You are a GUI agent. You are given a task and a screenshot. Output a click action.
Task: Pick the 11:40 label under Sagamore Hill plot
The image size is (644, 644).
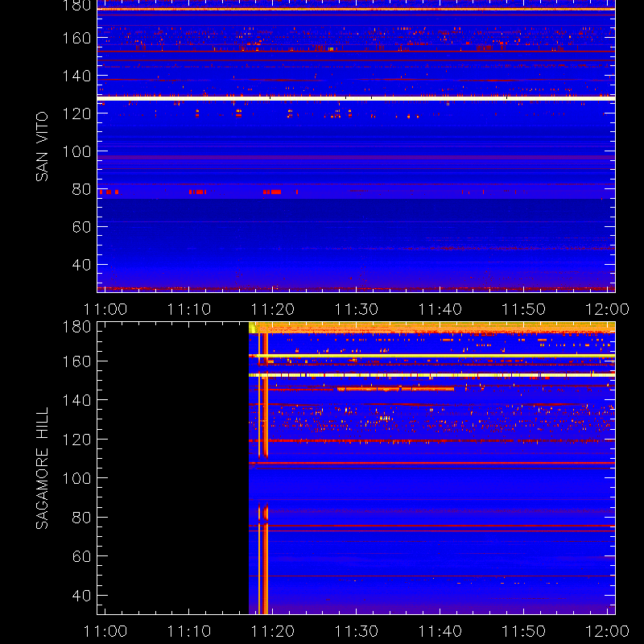point(440,631)
